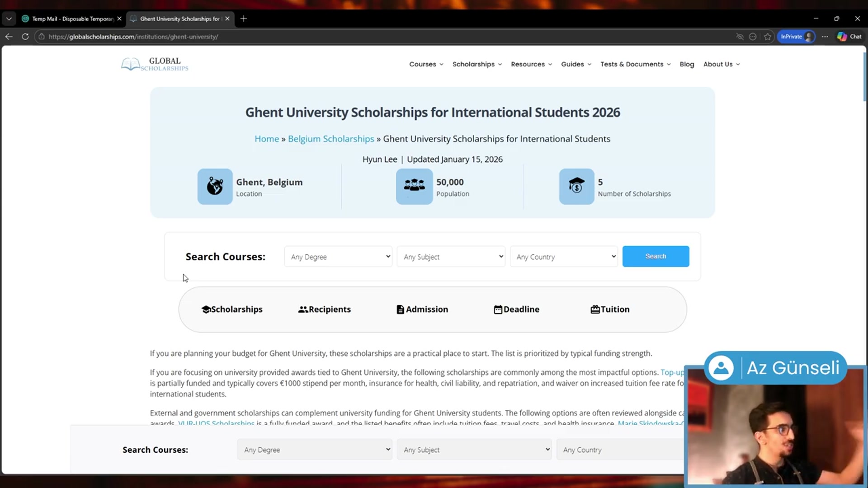Click the Global Scholarships logo

tap(154, 64)
